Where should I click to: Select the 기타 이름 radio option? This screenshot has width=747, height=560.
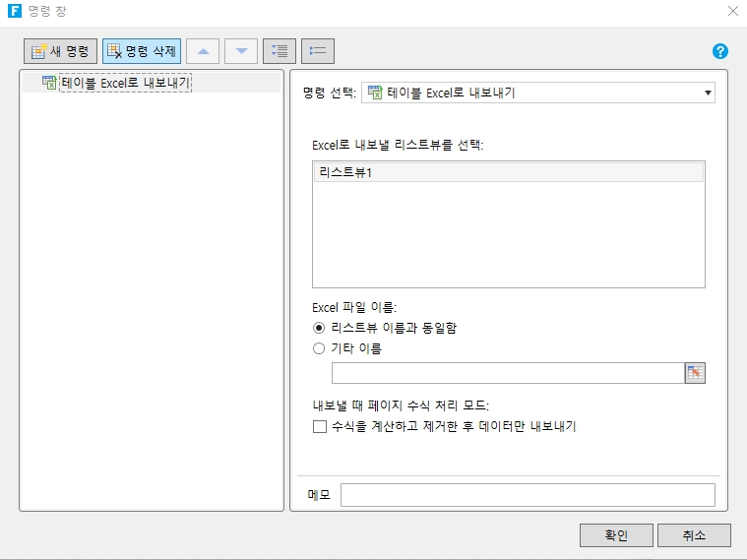tap(318, 348)
